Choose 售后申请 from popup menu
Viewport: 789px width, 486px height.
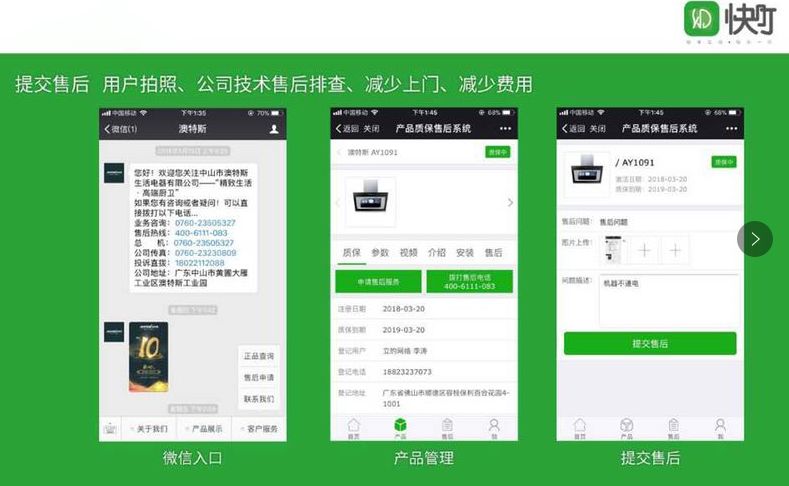pyautogui.click(x=259, y=377)
